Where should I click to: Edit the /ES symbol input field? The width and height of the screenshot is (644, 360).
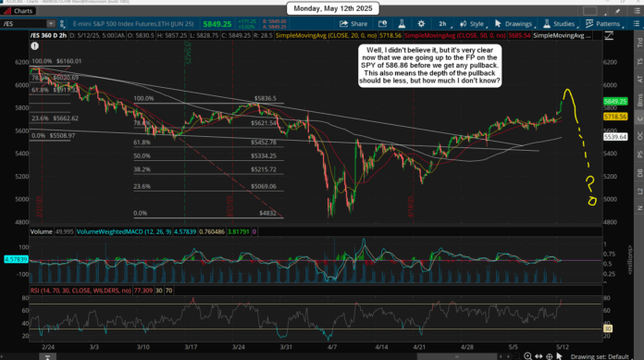pos(24,24)
